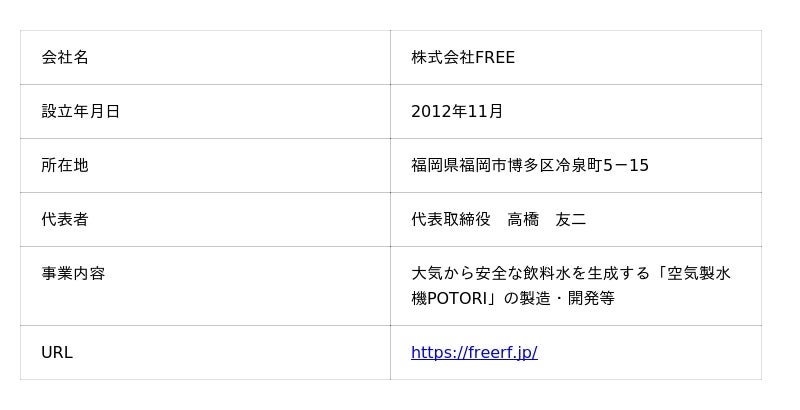Click the 所在地 label cell
The height and width of the screenshot is (410, 800).
click(x=65, y=166)
